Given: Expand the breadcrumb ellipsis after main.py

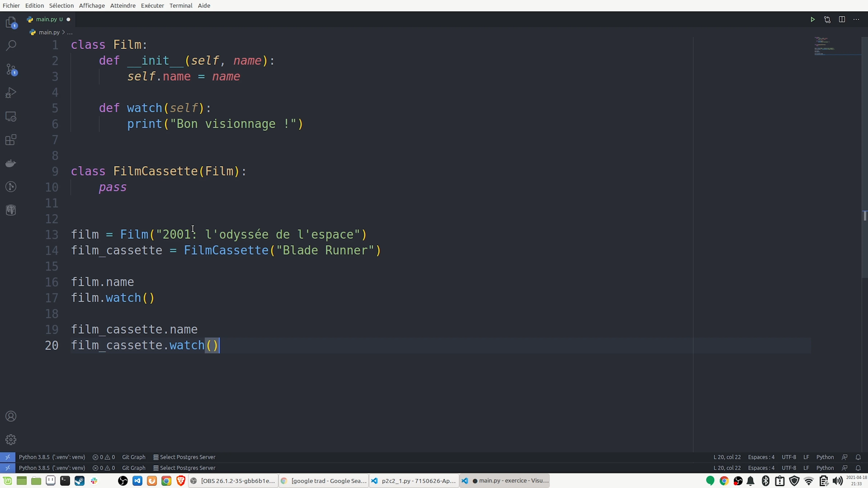Looking at the screenshot, I should click(x=70, y=32).
